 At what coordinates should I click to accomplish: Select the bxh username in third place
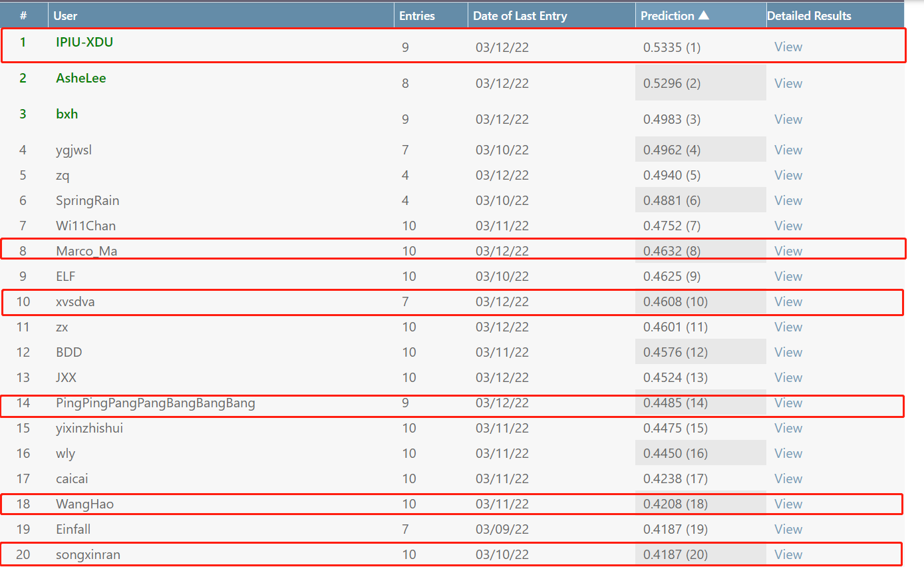point(67,114)
